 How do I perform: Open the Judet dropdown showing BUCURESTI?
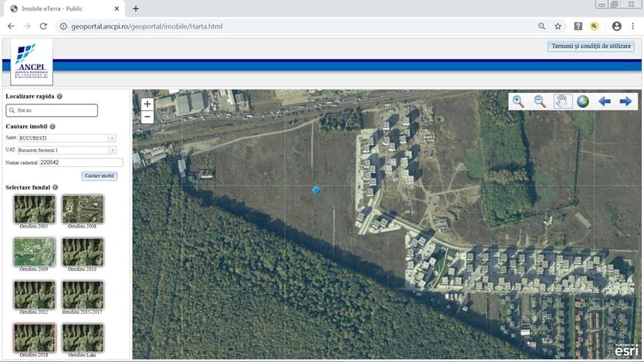click(112, 137)
